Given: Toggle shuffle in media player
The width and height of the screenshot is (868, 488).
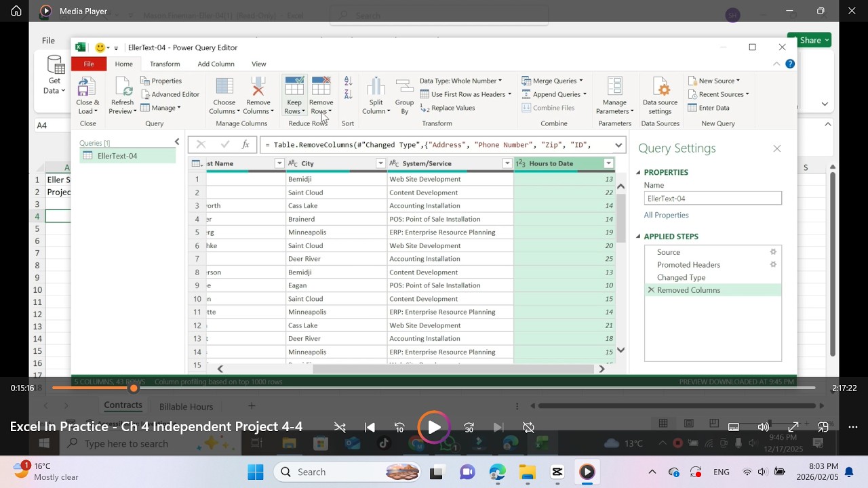Looking at the screenshot, I should coord(340,428).
